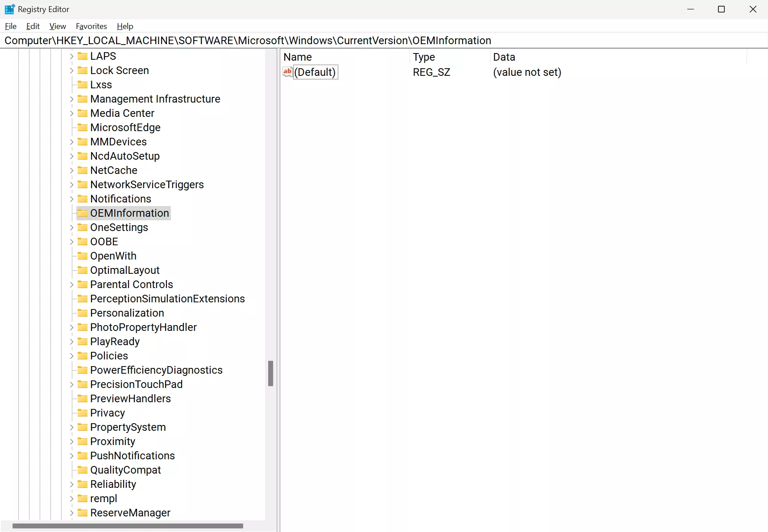Click the QualityCompat folder icon
This screenshot has width=768, height=532.
83,470
